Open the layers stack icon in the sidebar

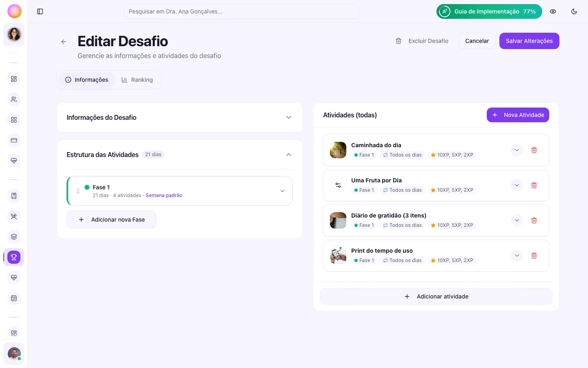14,237
